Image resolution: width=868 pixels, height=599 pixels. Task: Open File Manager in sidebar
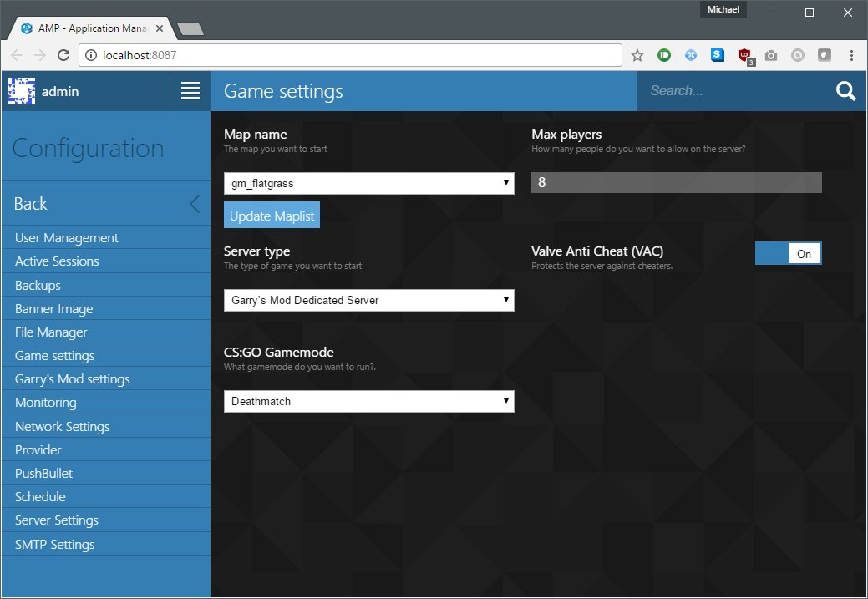(x=106, y=332)
